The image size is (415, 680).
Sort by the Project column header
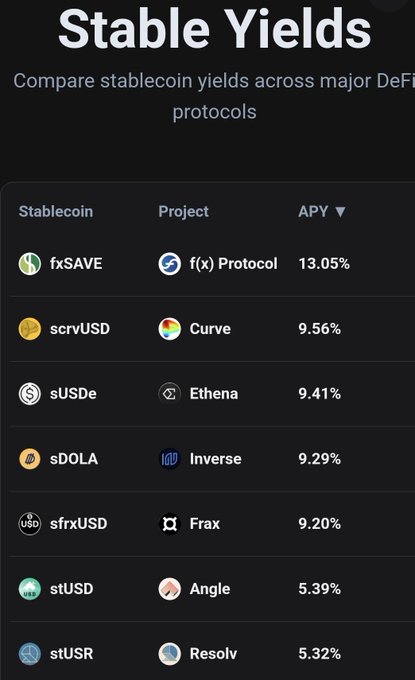point(183,212)
